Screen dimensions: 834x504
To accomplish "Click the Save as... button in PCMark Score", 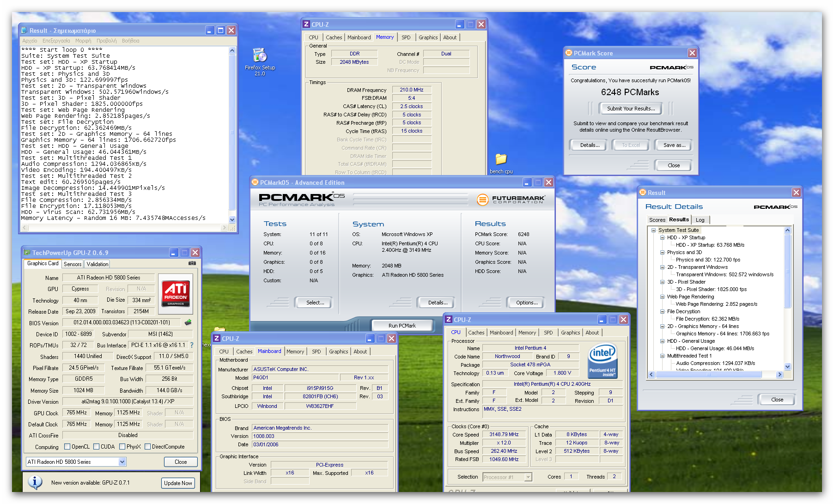I will click(x=674, y=145).
